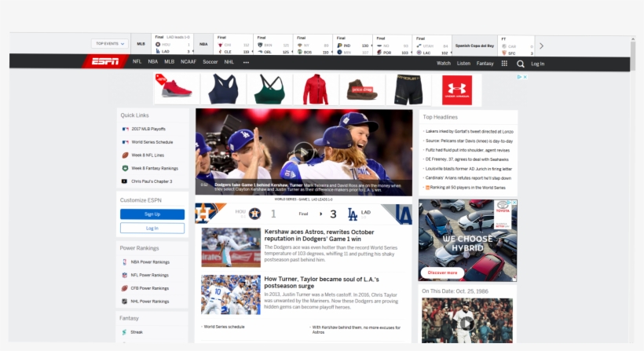Open the IND vs MIN final score
The height and width of the screenshot is (351, 644).
353,46
